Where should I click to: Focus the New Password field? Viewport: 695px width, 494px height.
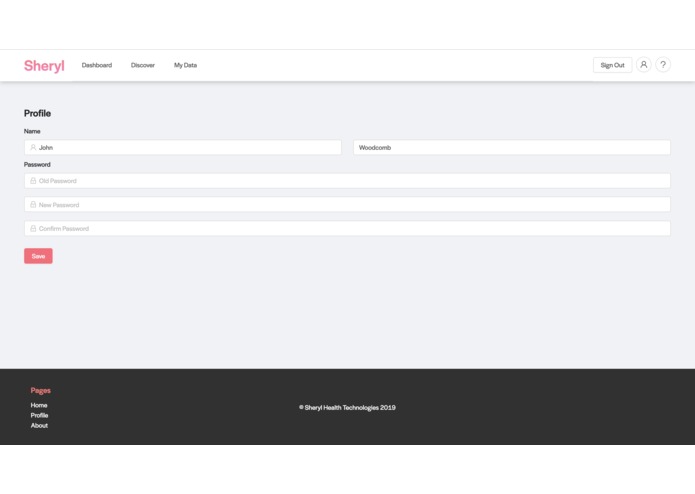347,205
